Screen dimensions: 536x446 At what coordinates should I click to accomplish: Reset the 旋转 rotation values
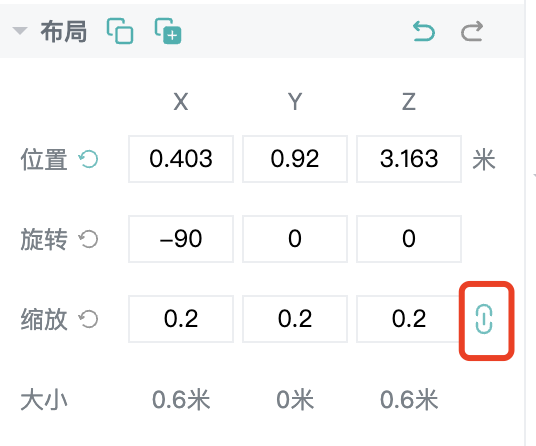pyautogui.click(x=88, y=239)
